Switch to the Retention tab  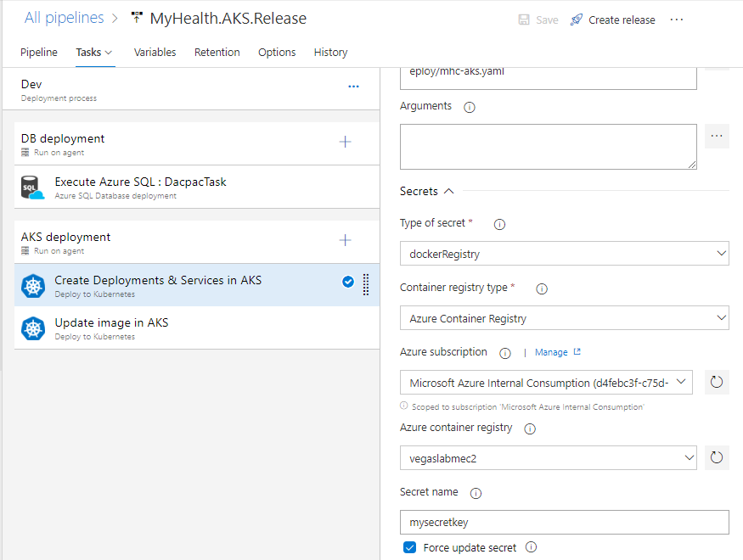click(217, 52)
